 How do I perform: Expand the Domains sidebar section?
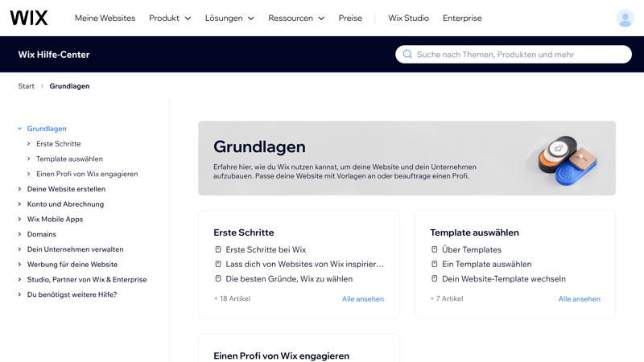[20, 234]
